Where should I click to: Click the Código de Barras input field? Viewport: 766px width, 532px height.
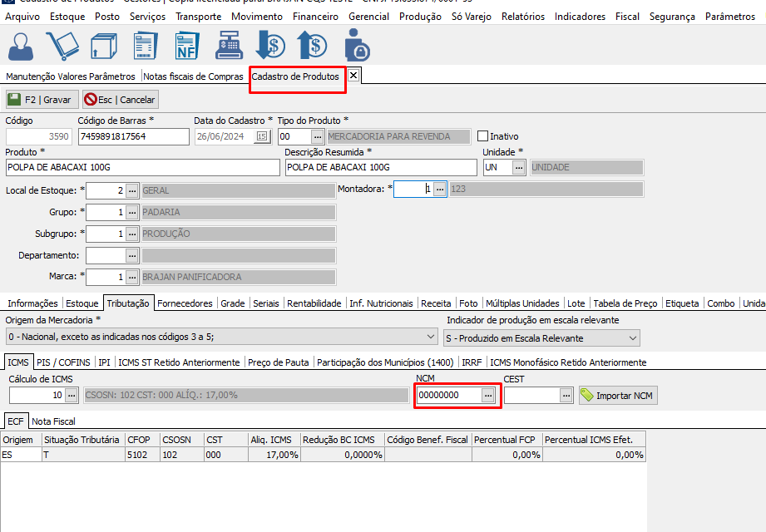pos(133,136)
